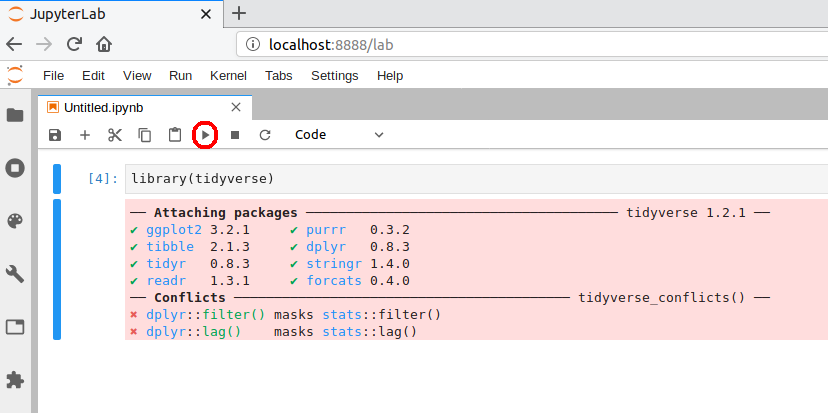Click the 'tidyverse_conflicts()' text

(662, 297)
